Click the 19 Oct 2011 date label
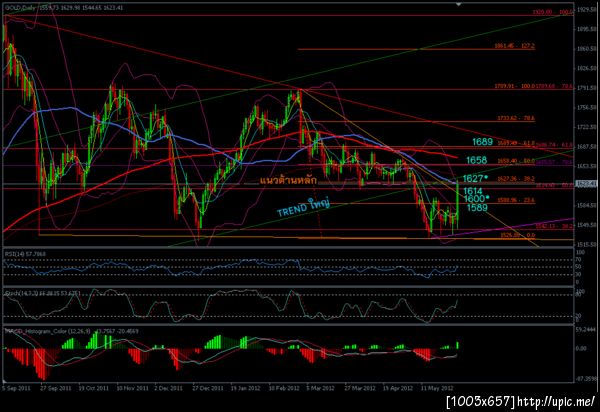The width and height of the screenshot is (600, 412). 94,388
